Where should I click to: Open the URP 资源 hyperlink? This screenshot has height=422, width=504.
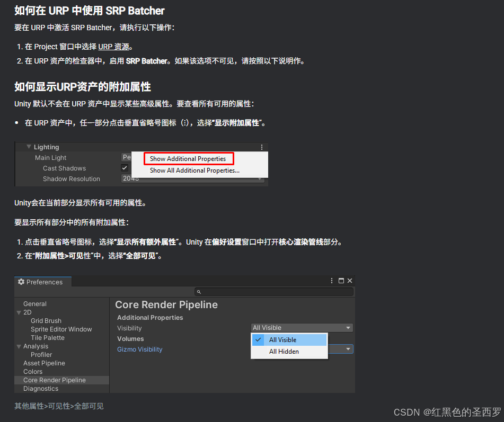tap(113, 47)
